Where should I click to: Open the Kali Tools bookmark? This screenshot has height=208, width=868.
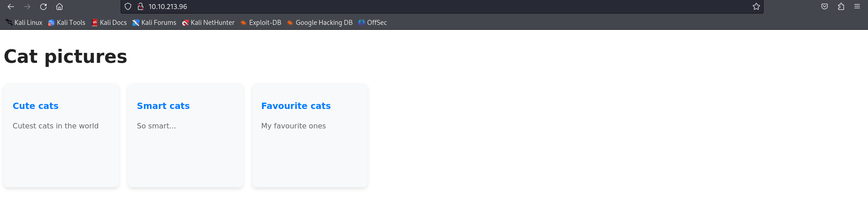pos(66,23)
